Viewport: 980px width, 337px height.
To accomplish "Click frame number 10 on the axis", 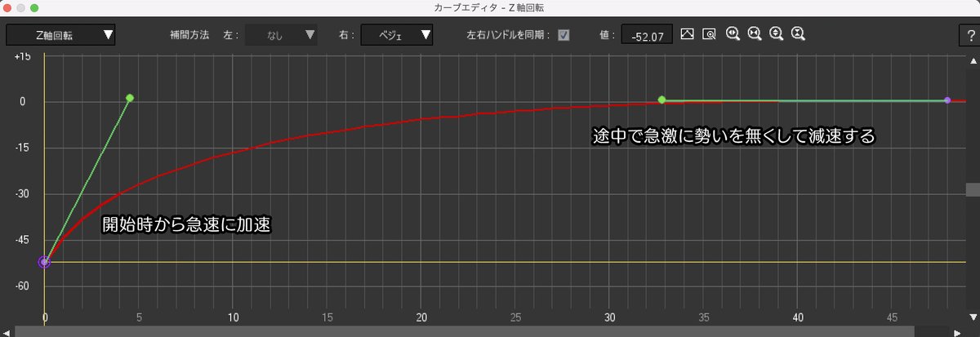I will 234,317.
